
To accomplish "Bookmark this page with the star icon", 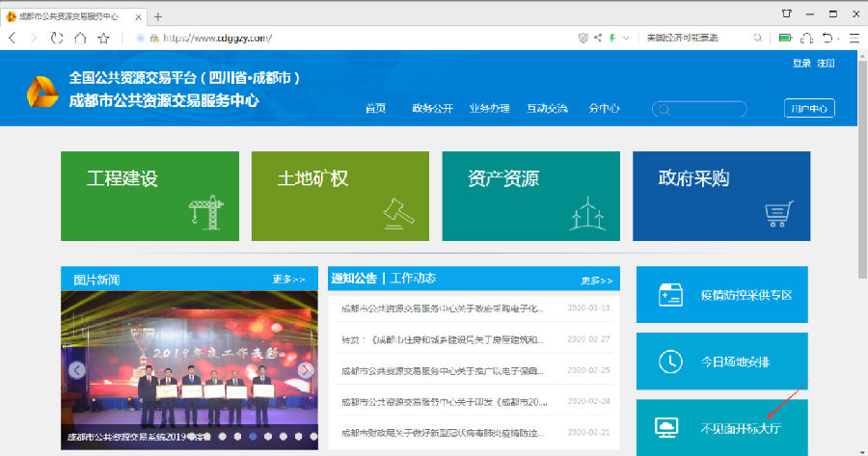I will point(103,38).
